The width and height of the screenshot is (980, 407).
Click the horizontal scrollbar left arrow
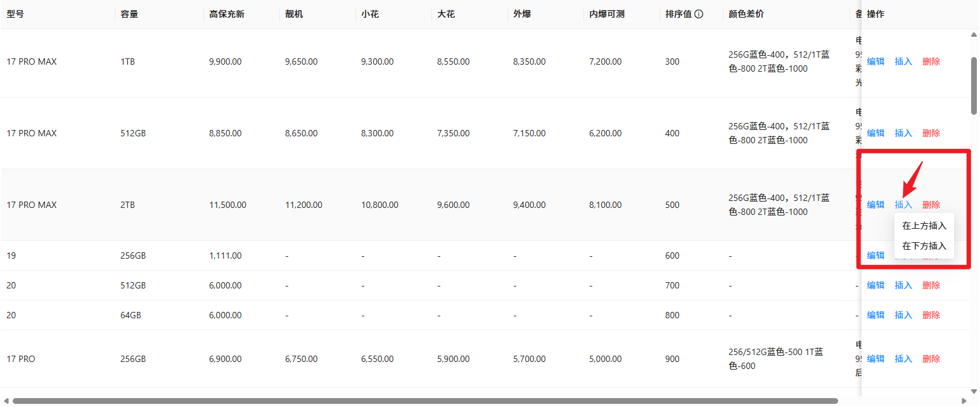coord(6,401)
